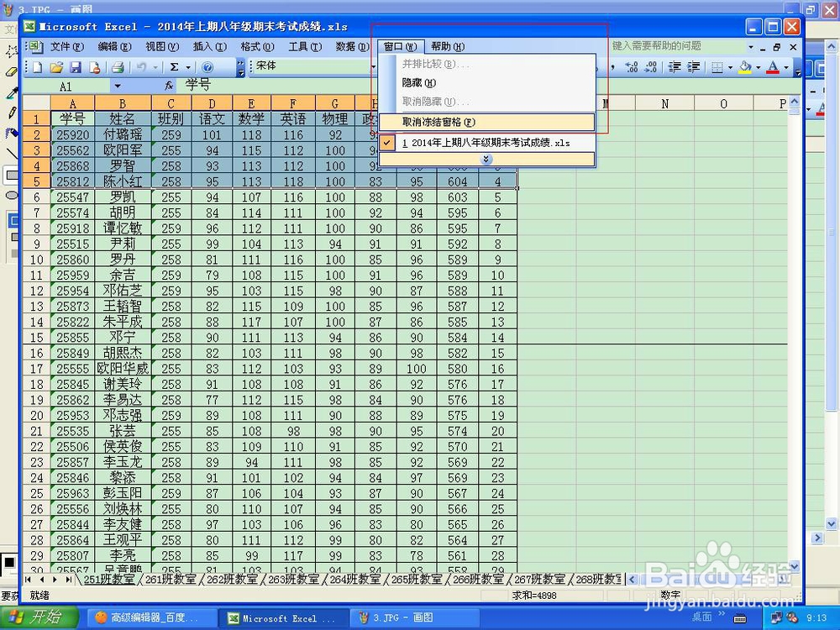Open the 格式 (Format) menu
This screenshot has width=840, height=630.
click(257, 46)
